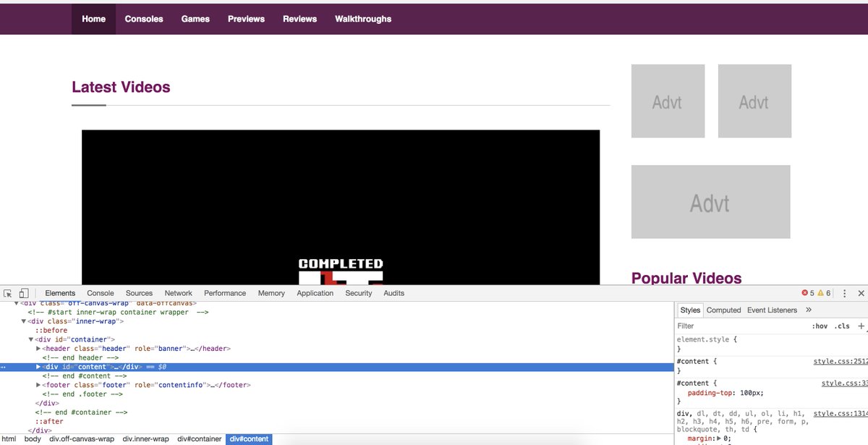This screenshot has width=868, height=445.
Task: Expand the footer class="footer" node
Action: click(38, 385)
